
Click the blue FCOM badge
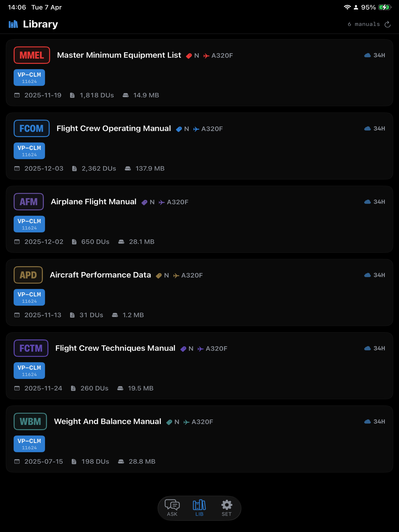[32, 129]
